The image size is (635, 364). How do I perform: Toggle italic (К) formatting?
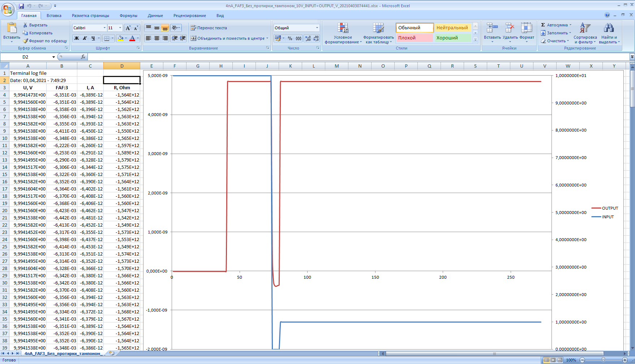[85, 38]
